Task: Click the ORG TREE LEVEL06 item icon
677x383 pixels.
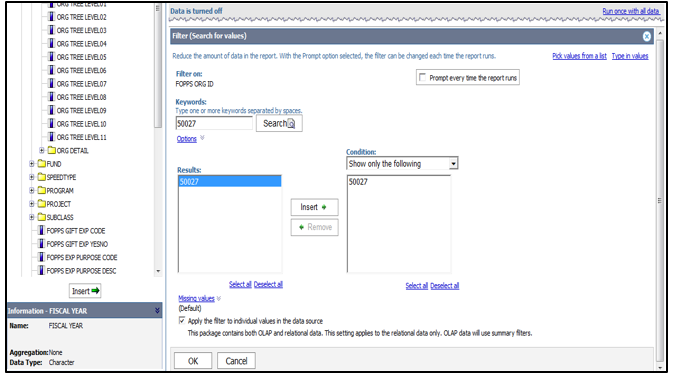Action: point(51,70)
